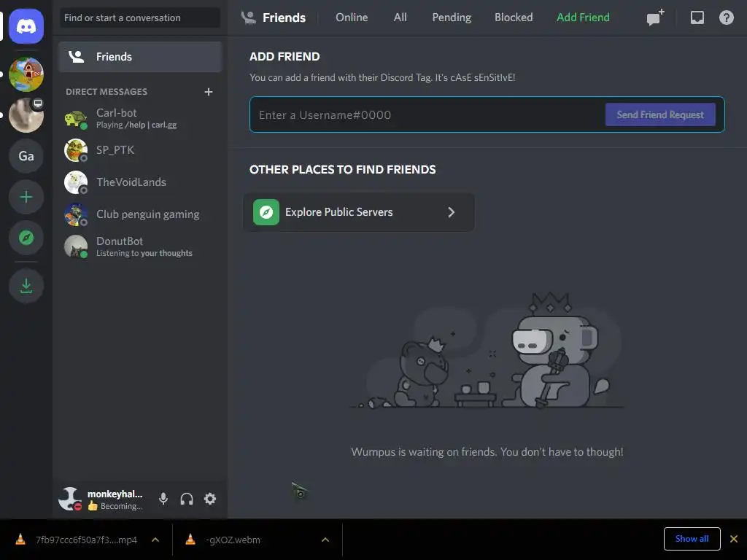Click the VLC cone icon for the mp4 download

click(20, 539)
